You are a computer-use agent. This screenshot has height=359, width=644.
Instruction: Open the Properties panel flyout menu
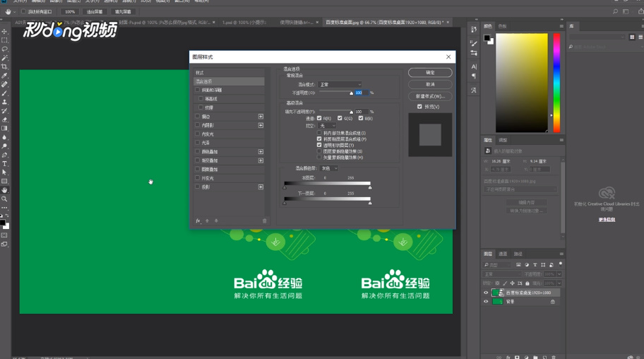(x=561, y=140)
